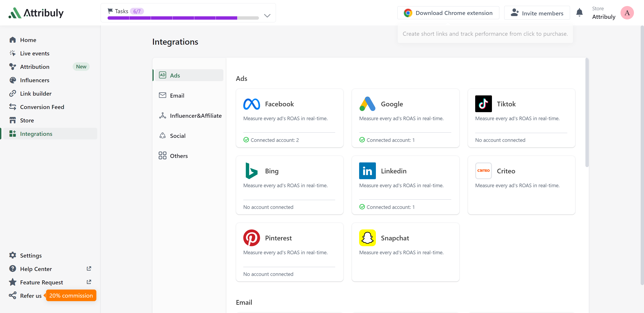Click the Attribuly logo
644x313 pixels.
pos(36,13)
